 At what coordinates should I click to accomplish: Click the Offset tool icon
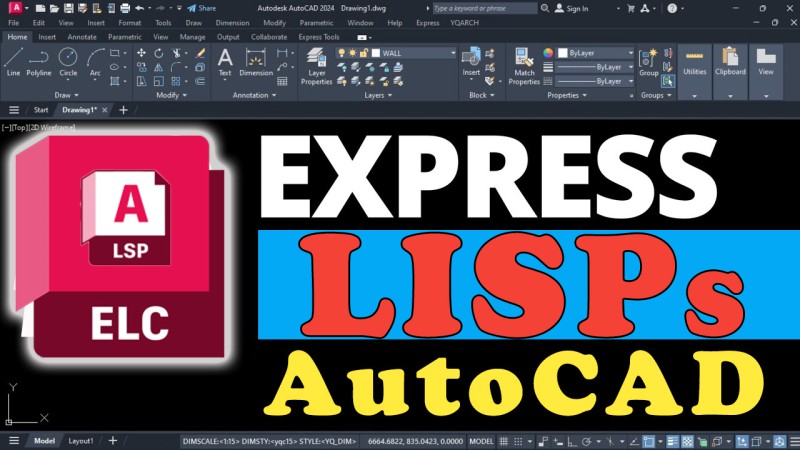click(x=201, y=81)
